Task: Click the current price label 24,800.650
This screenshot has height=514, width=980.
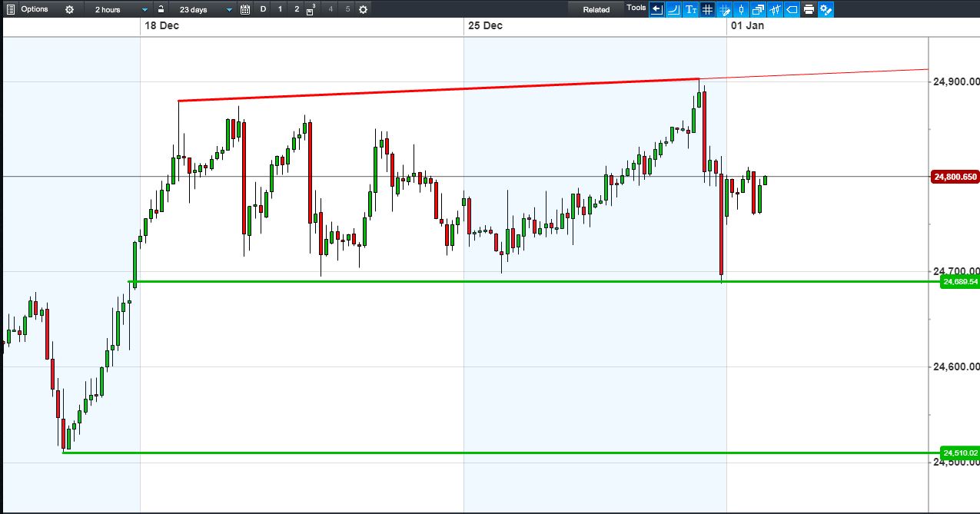Action: (x=955, y=177)
